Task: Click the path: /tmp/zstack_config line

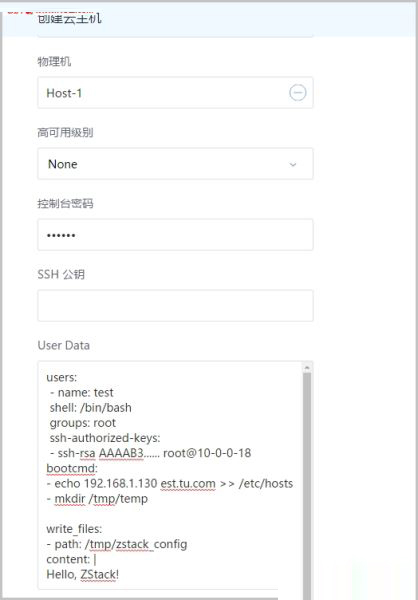Action: click(x=117, y=544)
